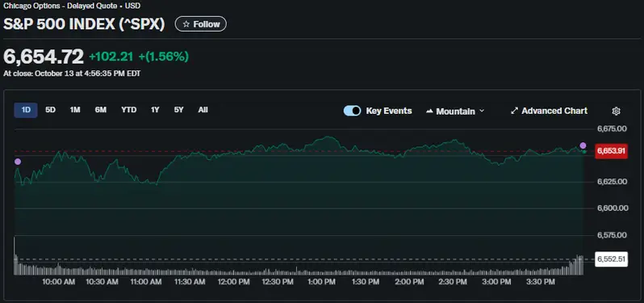Image resolution: width=644 pixels, height=303 pixels.
Task: Select the 5Y time range
Action: point(178,110)
